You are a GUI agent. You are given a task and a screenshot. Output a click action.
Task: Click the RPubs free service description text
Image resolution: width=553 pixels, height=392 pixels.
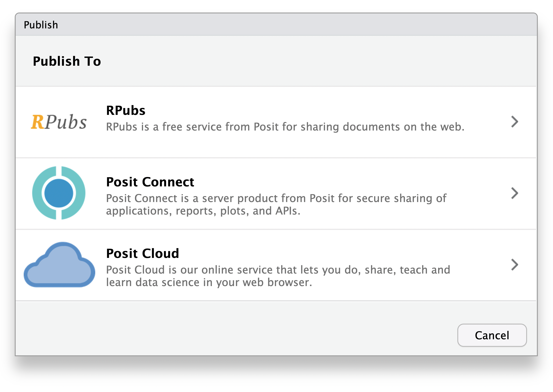click(285, 127)
